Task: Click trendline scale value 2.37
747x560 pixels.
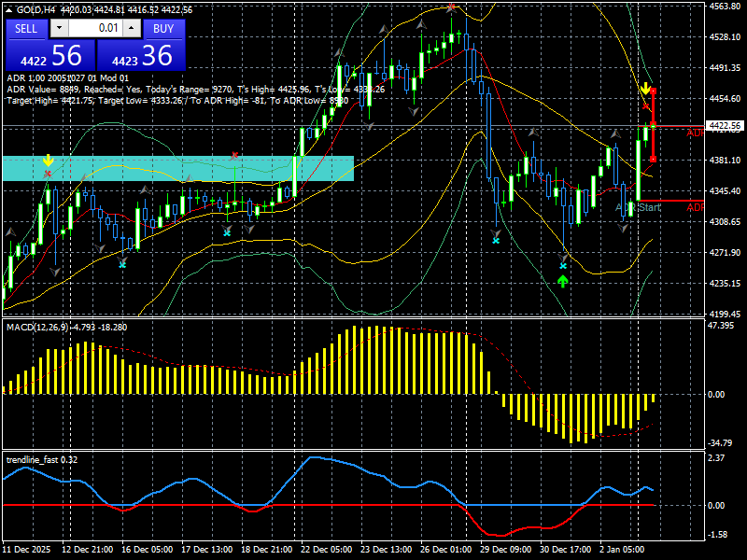Action: tap(716, 457)
